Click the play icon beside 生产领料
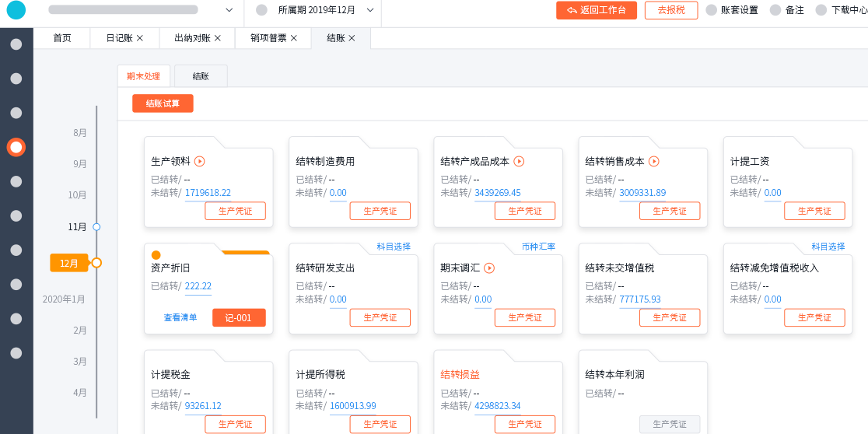This screenshot has width=868, height=434. (199, 162)
